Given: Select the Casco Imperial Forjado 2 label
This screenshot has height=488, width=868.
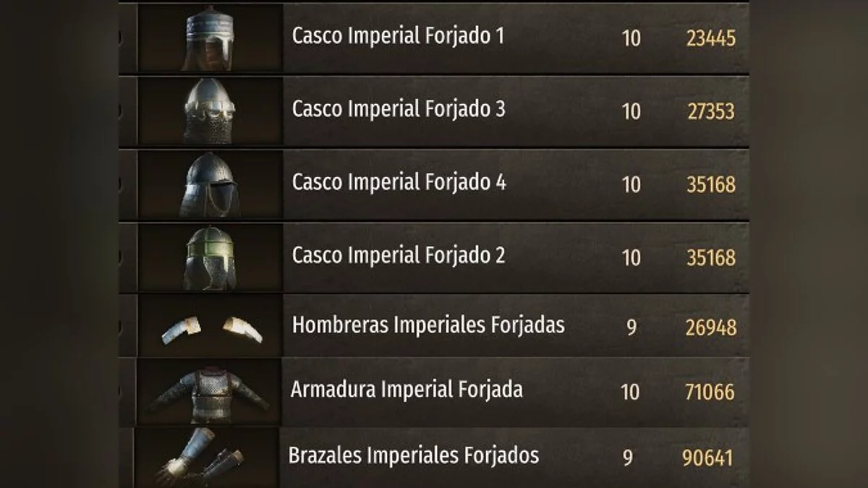Looking at the screenshot, I should tap(399, 255).
